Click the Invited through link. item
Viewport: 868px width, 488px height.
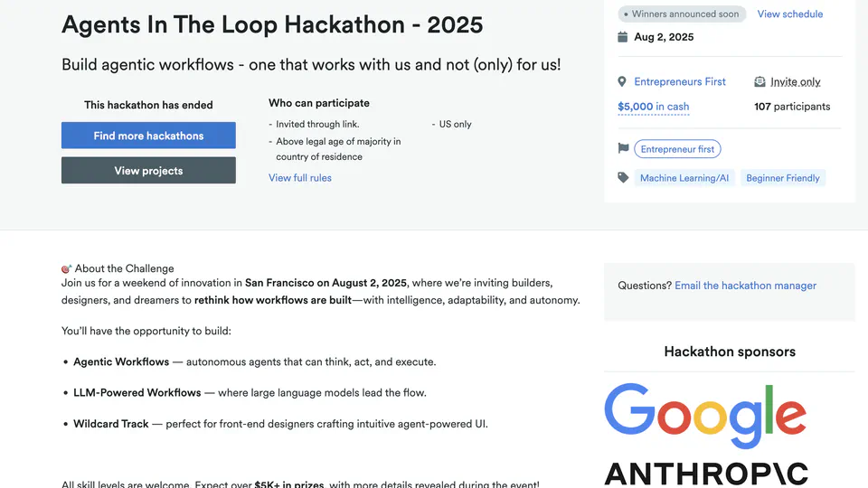[317, 125]
